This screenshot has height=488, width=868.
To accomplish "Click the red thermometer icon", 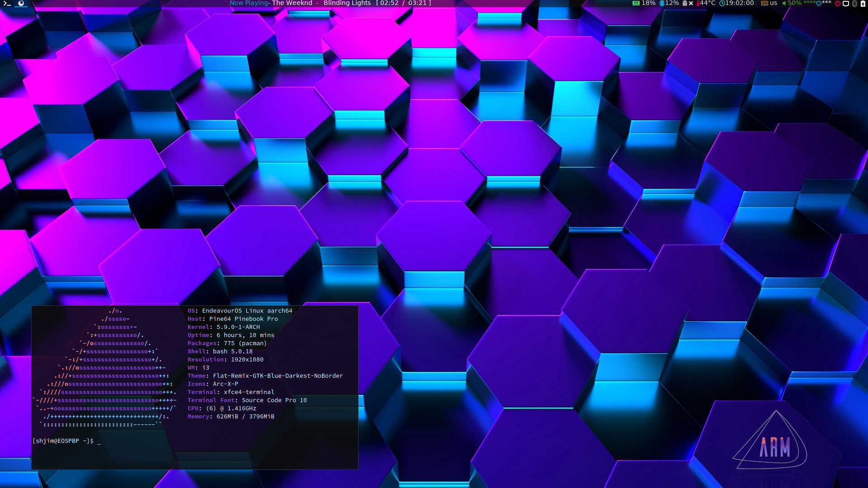I will (x=698, y=3).
